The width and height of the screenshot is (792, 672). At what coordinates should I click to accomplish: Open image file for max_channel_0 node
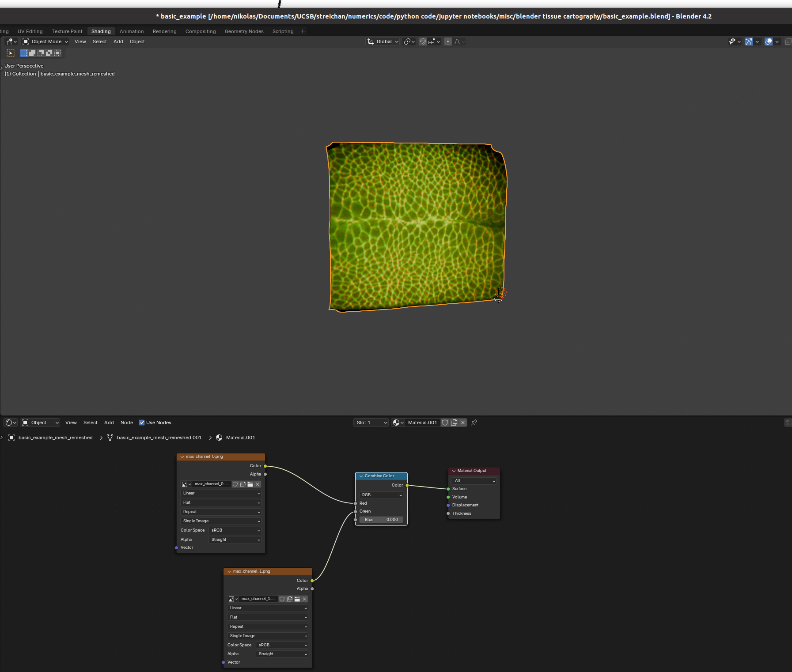click(250, 484)
